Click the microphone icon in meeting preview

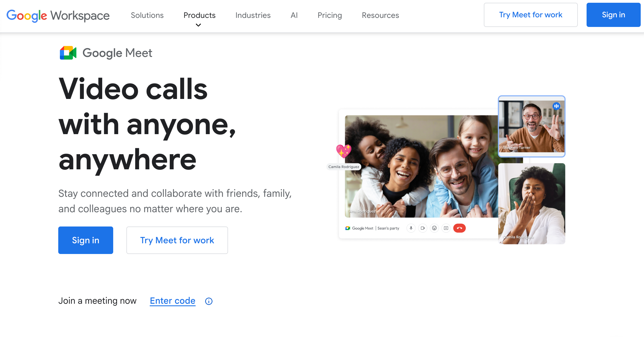pyautogui.click(x=411, y=228)
